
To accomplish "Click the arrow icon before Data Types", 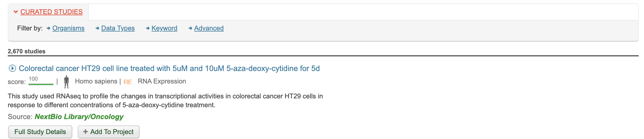I will click(97, 28).
